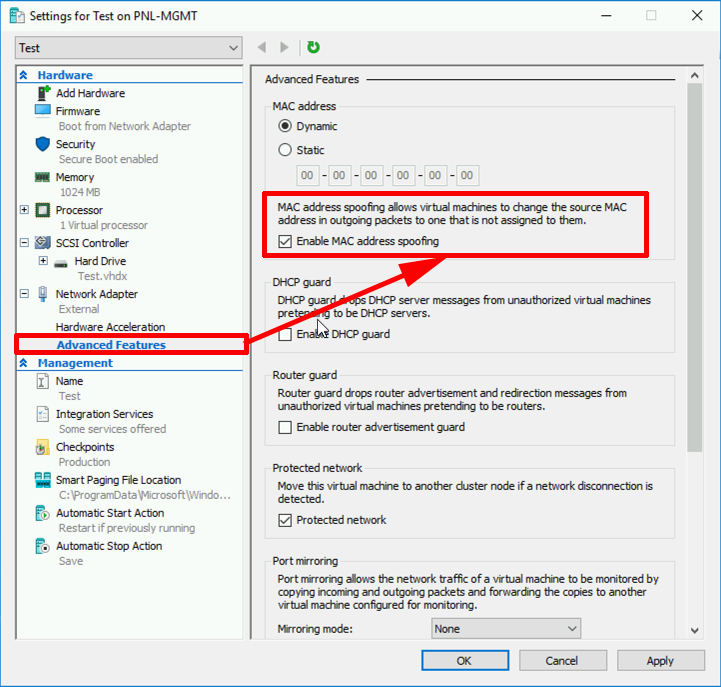Viewport: 721px width, 687px height.
Task: Select Advanced Features tree item
Action: 111,345
